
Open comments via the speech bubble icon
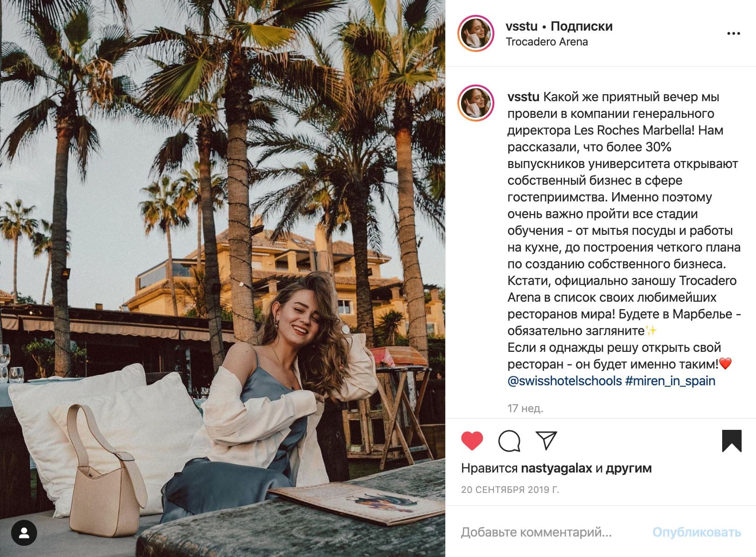tap(509, 440)
